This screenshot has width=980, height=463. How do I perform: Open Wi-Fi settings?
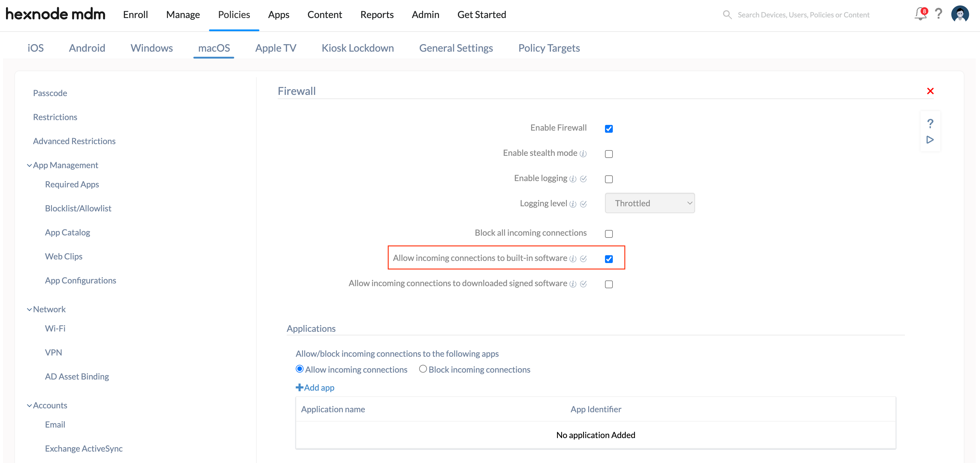pos(55,328)
